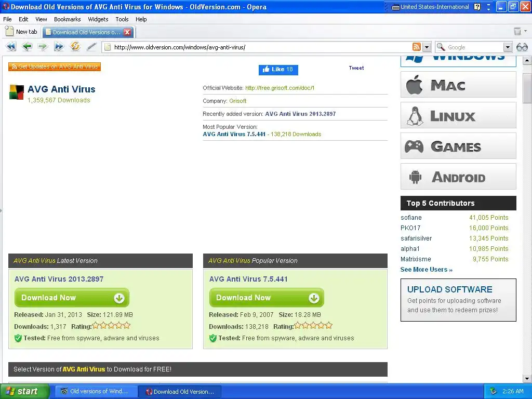Select the Download Old Versions tab
The width and height of the screenshot is (532, 399).
pos(83,32)
